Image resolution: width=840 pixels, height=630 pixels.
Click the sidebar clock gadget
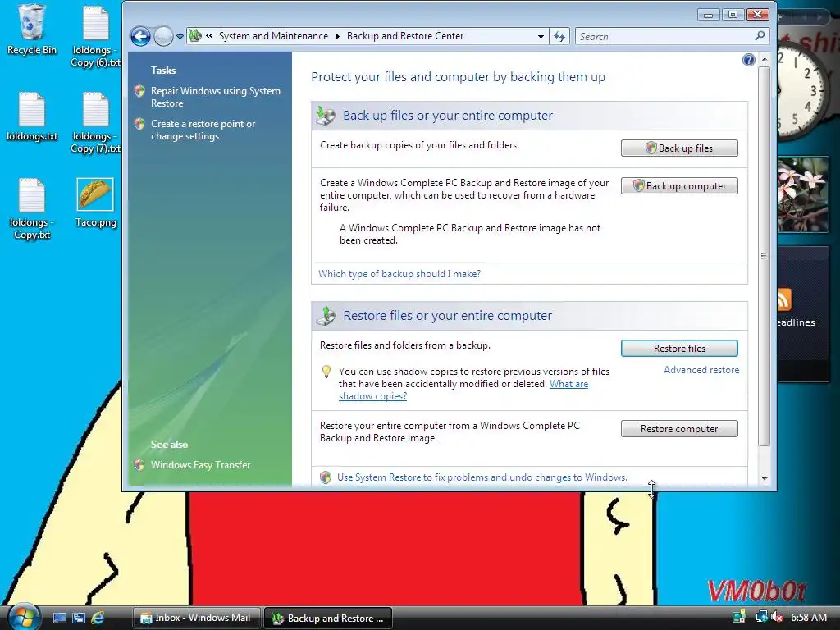(x=801, y=90)
